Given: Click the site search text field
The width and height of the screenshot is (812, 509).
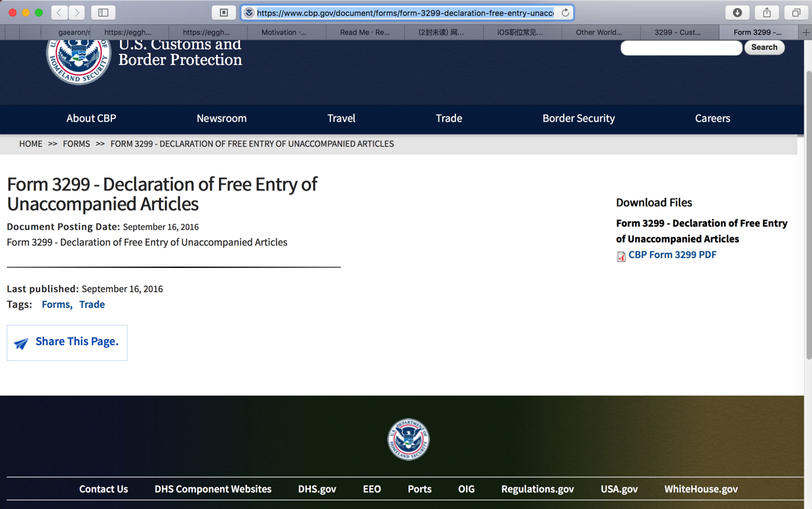Looking at the screenshot, I should pos(681,47).
